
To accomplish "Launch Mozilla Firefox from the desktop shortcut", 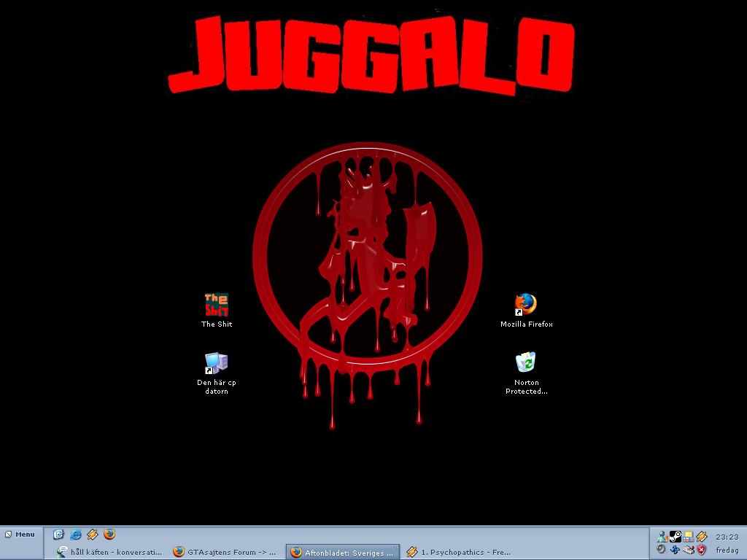I will pyautogui.click(x=527, y=310).
